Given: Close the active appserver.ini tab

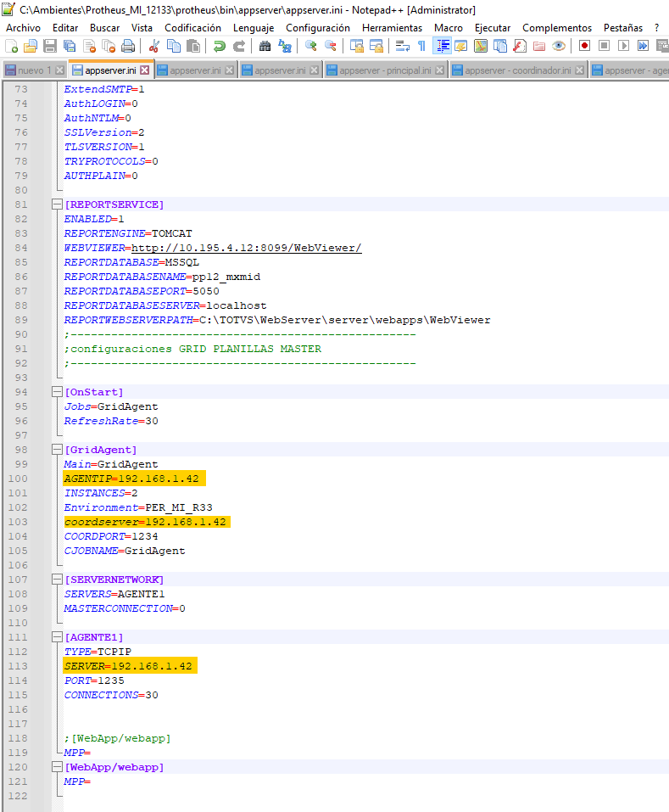Looking at the screenshot, I should (145, 70).
